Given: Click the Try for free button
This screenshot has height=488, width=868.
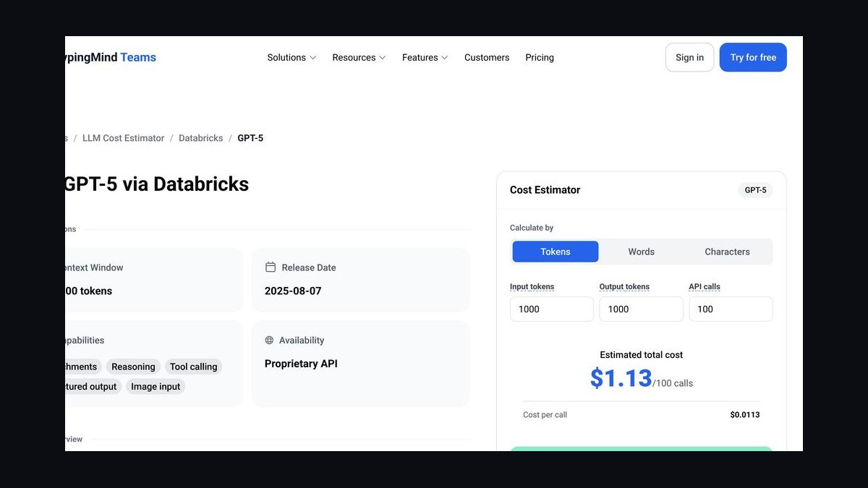Looking at the screenshot, I should coord(753,58).
